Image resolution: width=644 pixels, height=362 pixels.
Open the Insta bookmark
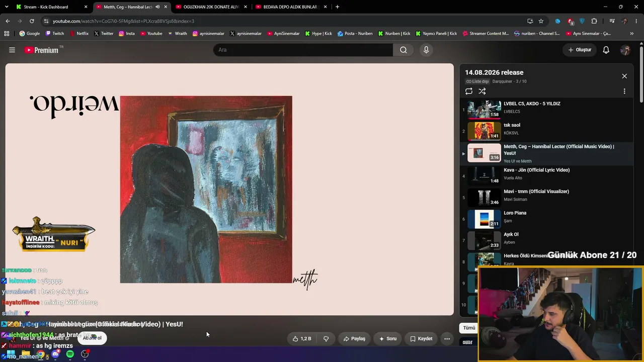(x=127, y=34)
